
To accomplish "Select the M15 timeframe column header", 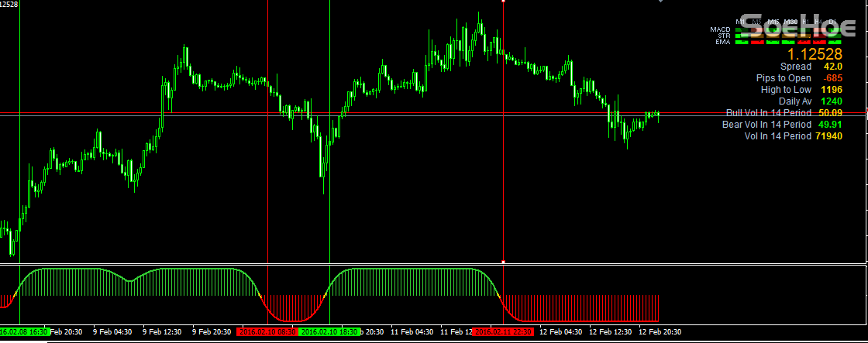I will pyautogui.click(x=773, y=22).
